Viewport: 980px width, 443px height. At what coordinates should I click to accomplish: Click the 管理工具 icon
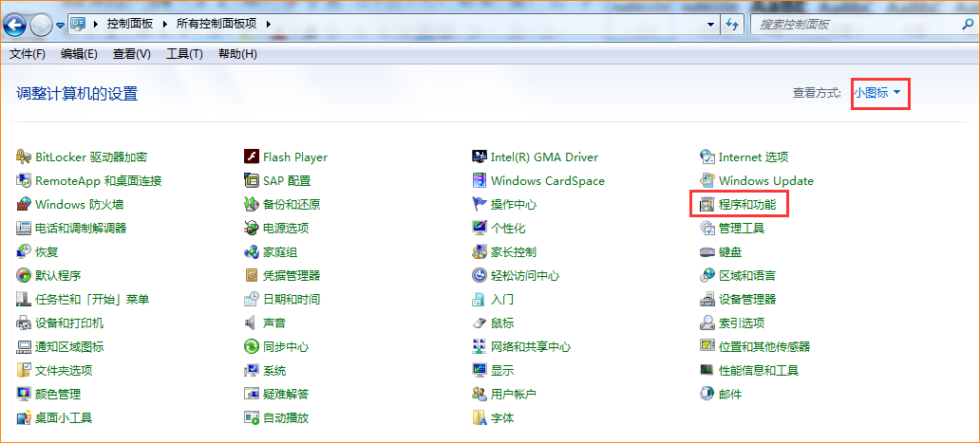(x=707, y=229)
